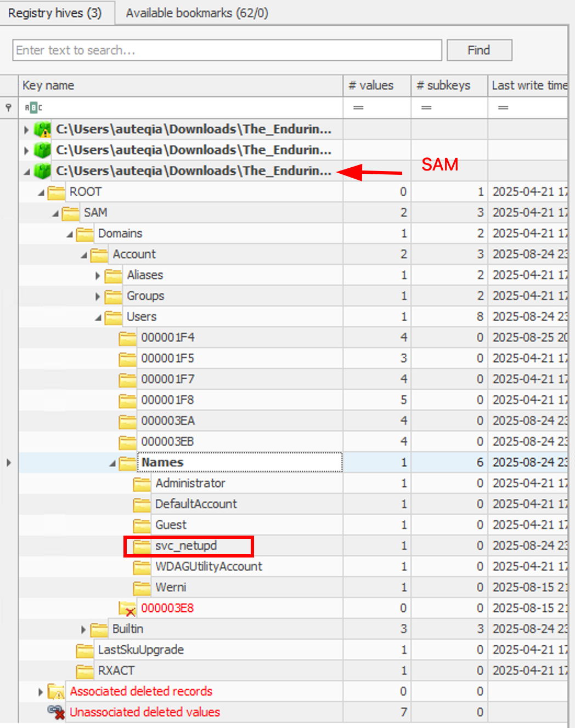Click the Unassociated deleted values icon
The width and height of the screenshot is (575, 728).
tap(56, 712)
